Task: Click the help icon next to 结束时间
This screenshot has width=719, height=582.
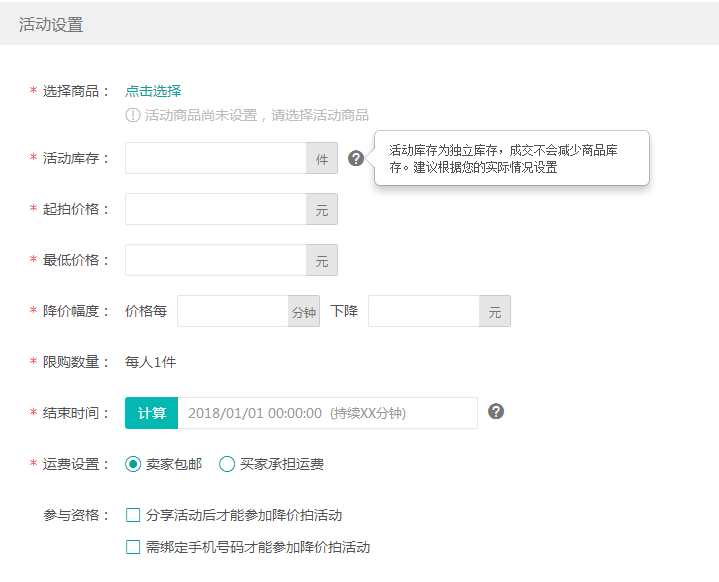Action: coord(495,412)
